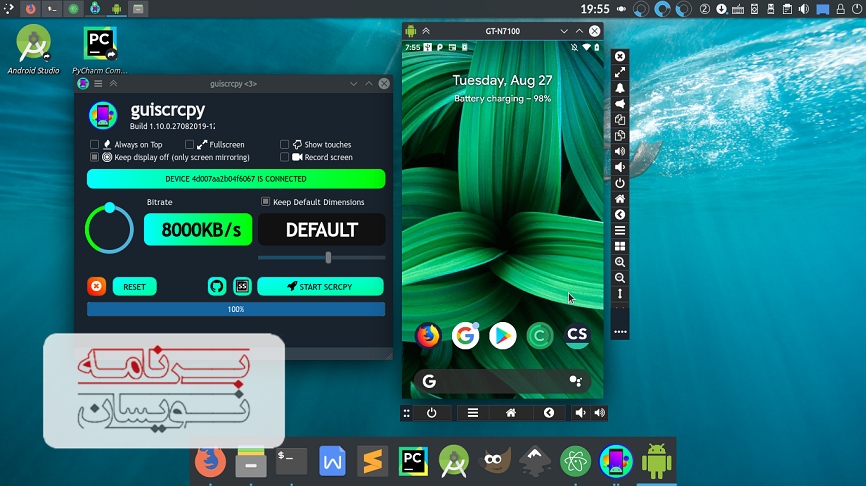Click menu icon in the bottom panel
Screen dimensions: 866x486
click(473, 413)
